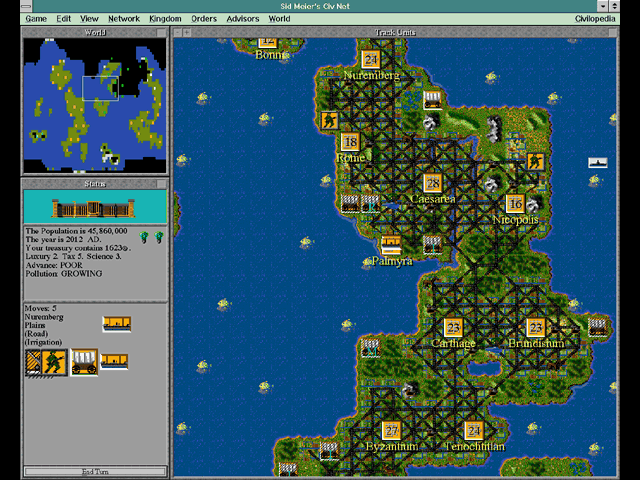Click the treasury contains 1623 text
Viewport: 640px width, 480px height.
pyautogui.click(x=78, y=248)
